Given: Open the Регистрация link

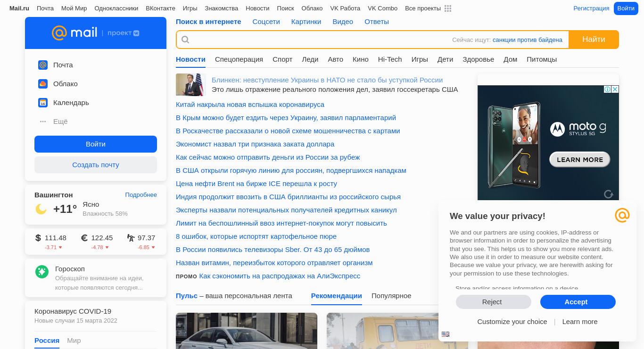Looking at the screenshot, I should tap(591, 8).
